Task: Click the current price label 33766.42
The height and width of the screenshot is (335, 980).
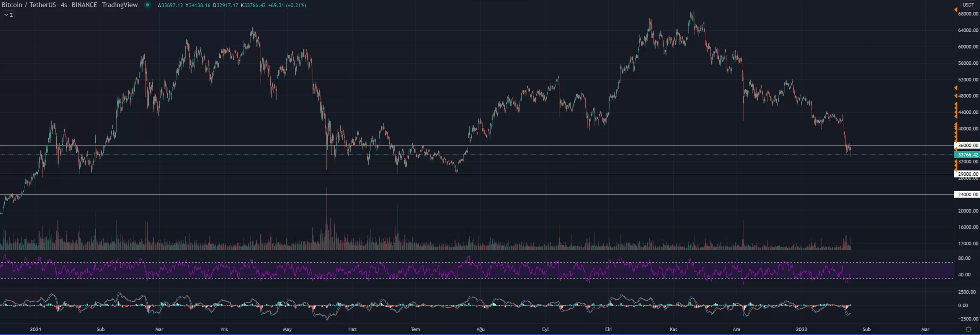Action: coord(968,155)
